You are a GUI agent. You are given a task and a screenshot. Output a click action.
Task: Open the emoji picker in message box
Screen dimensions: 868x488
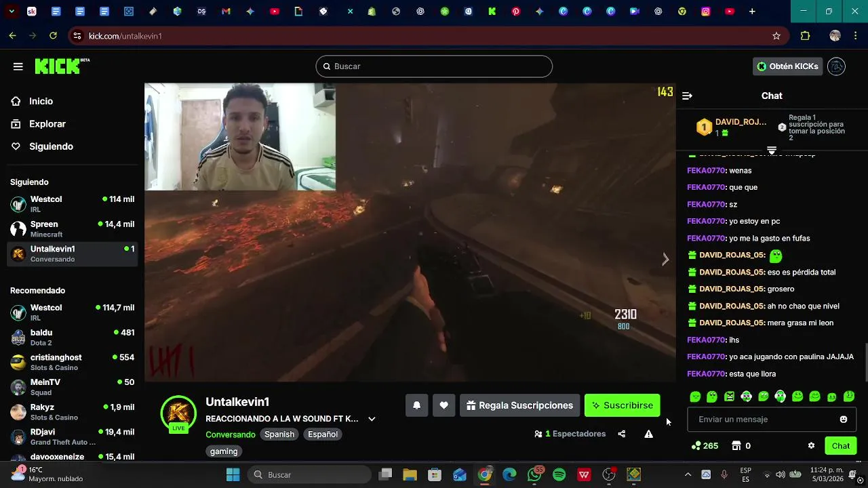(843, 420)
